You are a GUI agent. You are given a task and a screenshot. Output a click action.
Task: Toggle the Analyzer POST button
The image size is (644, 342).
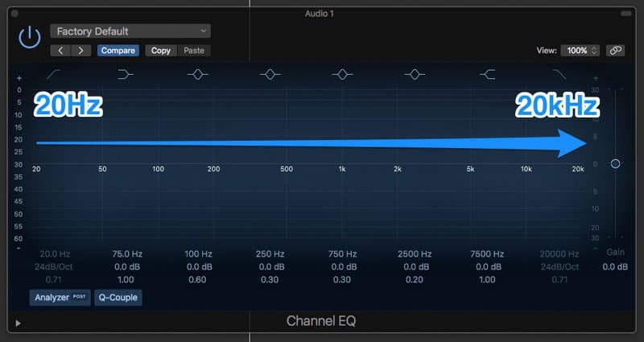coord(60,298)
